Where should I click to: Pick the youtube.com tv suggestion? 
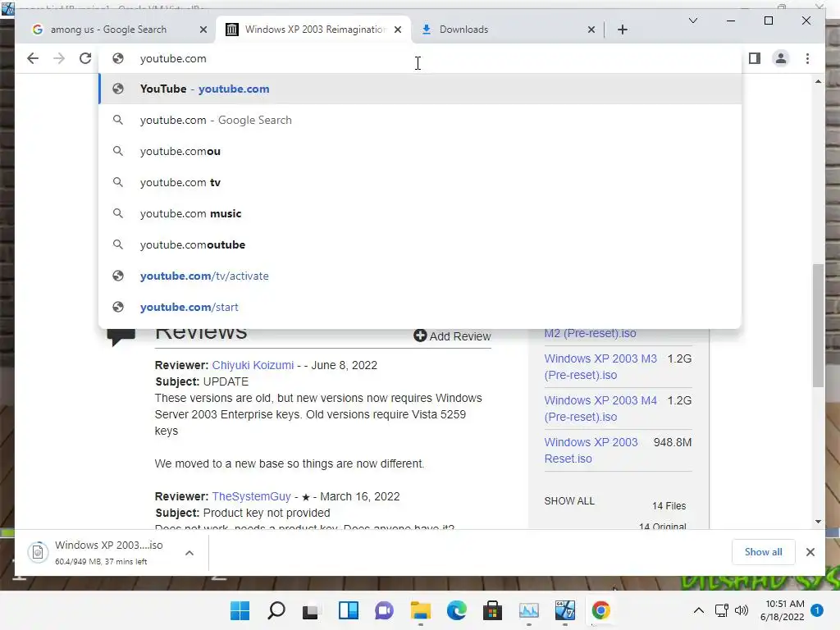coord(421,182)
